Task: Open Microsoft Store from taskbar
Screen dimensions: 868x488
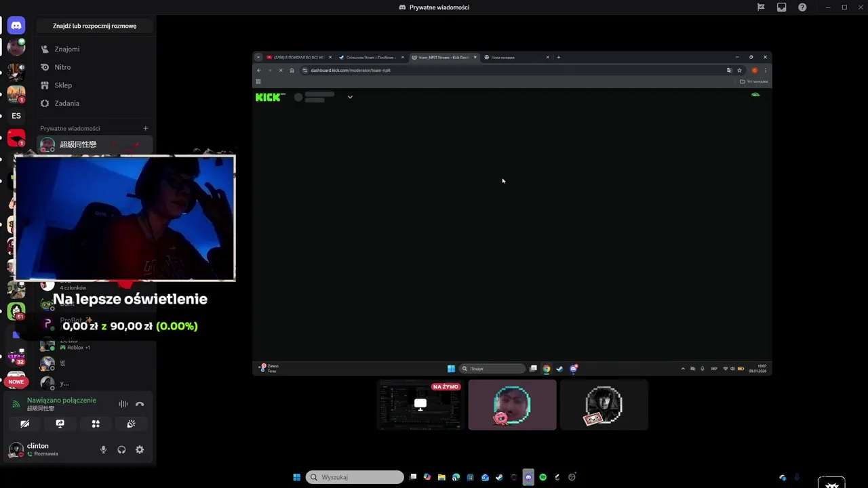Action: pos(471,477)
